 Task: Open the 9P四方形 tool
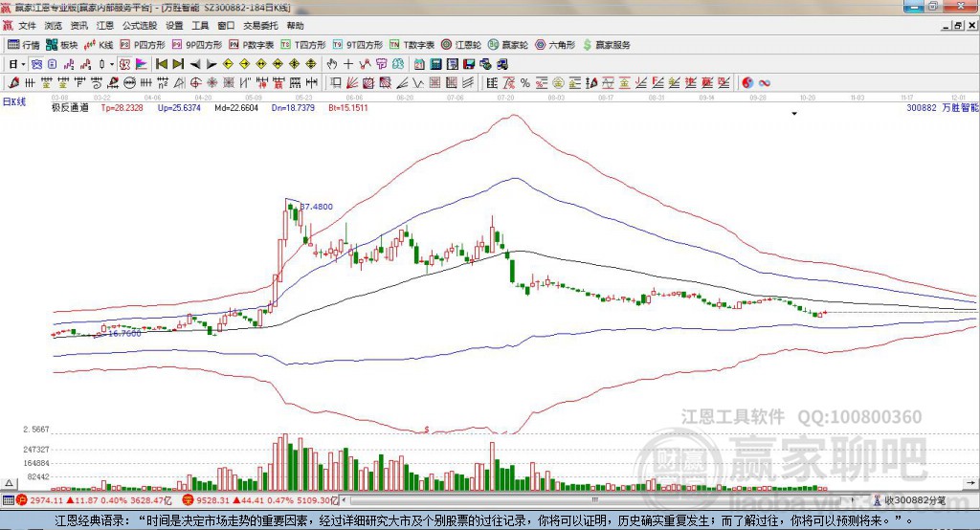coord(197,44)
